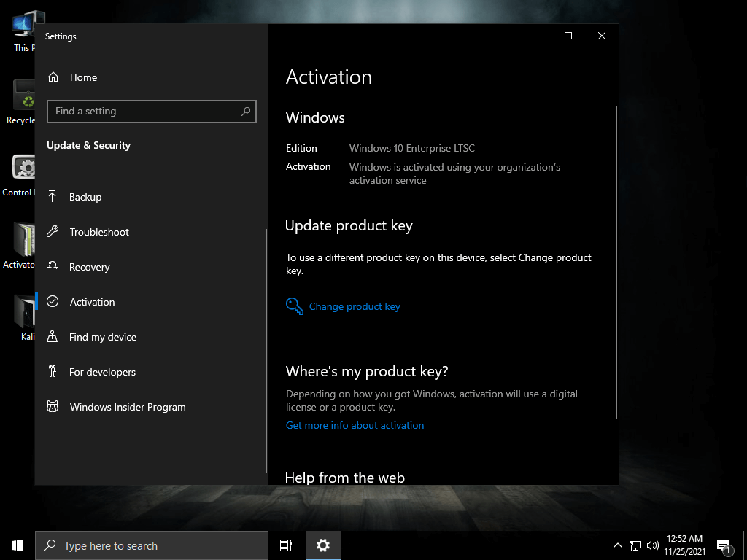
Task: Click the Where's my product key? heading
Action: click(367, 371)
